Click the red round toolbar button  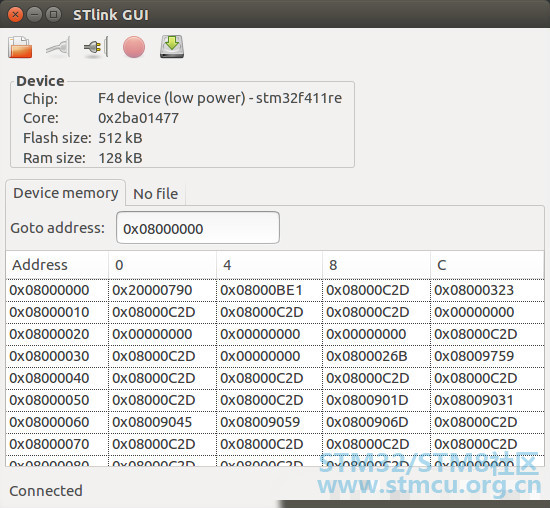[x=134, y=47]
